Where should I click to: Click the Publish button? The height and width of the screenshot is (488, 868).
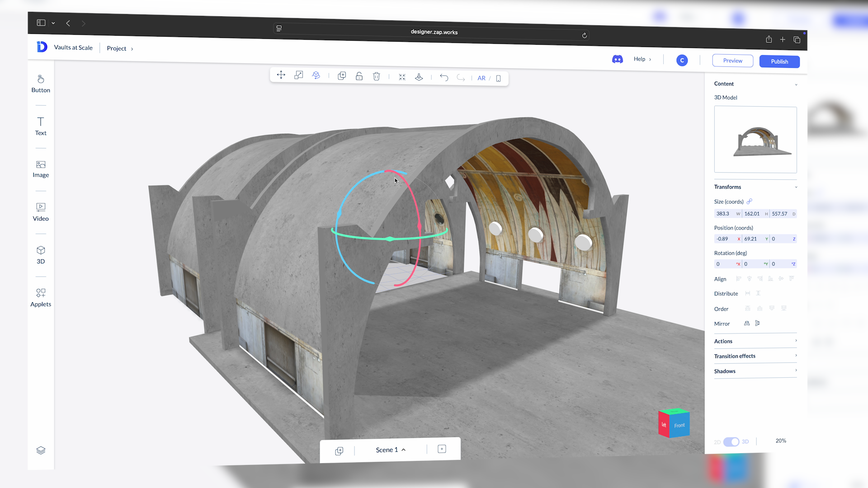[x=779, y=61]
